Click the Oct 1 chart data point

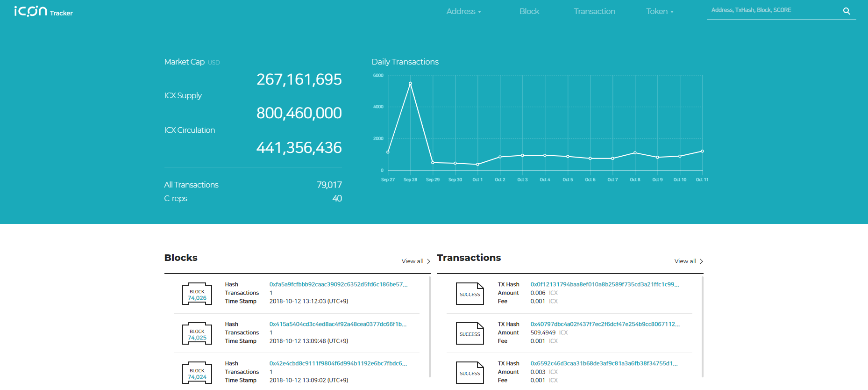477,164
